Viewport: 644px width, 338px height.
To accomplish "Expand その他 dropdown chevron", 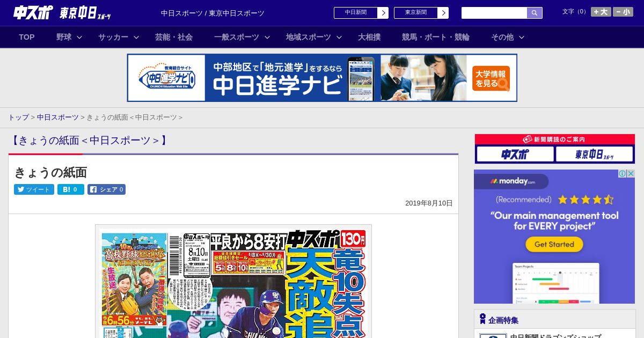I will point(522,37).
